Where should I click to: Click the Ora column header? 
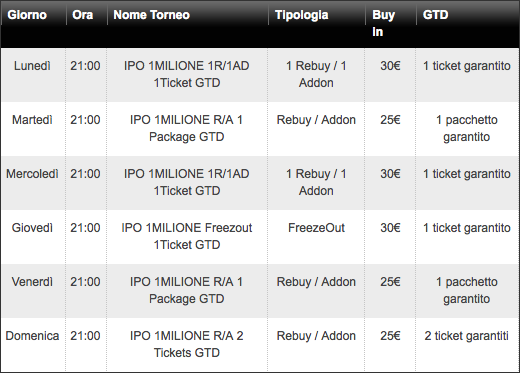click(82, 15)
